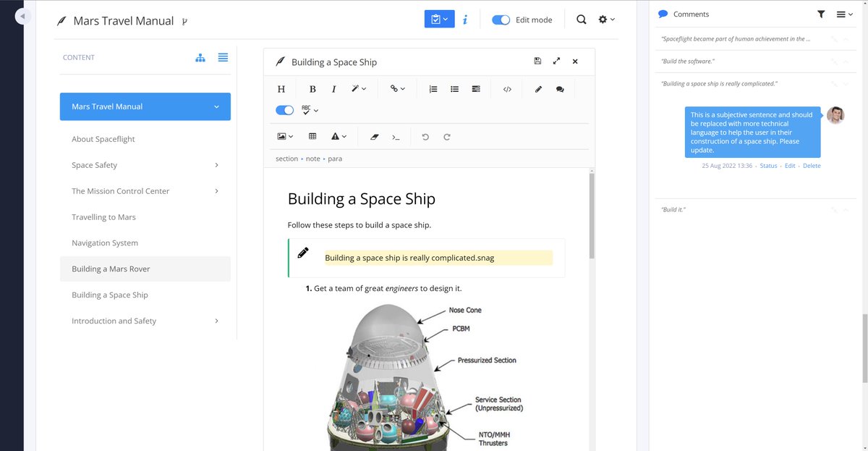The image size is (868, 451).
Task: Open the command prompt element tool
Action: tap(396, 136)
